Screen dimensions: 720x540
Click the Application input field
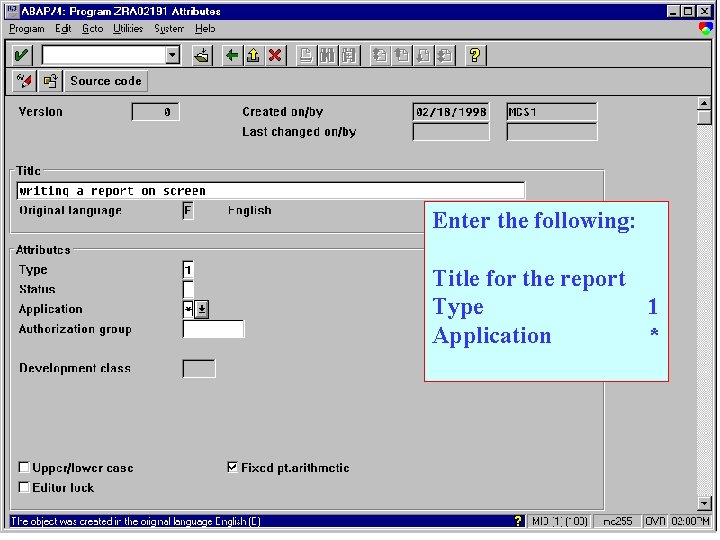[x=188, y=309]
